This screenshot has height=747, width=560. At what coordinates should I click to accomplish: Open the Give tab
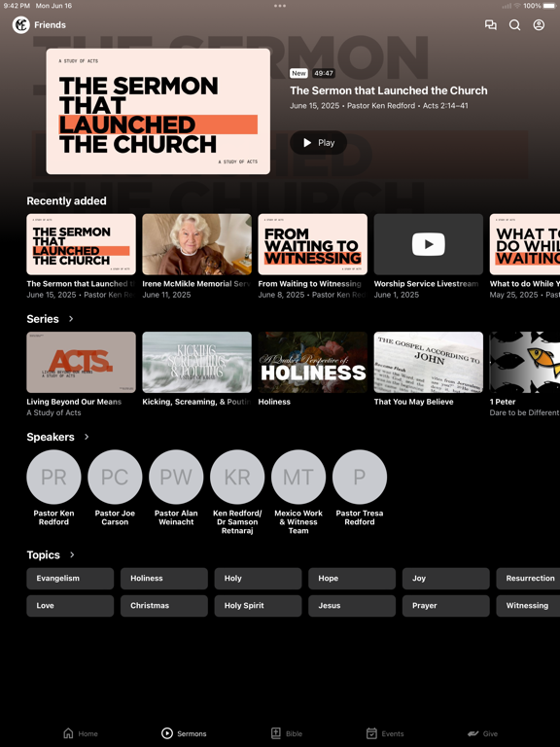click(482, 733)
